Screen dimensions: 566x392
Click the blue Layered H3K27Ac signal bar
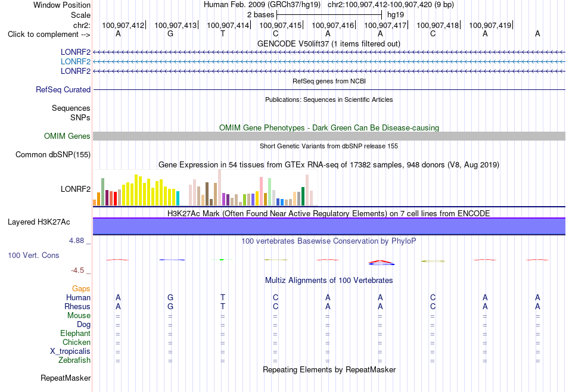329,226
